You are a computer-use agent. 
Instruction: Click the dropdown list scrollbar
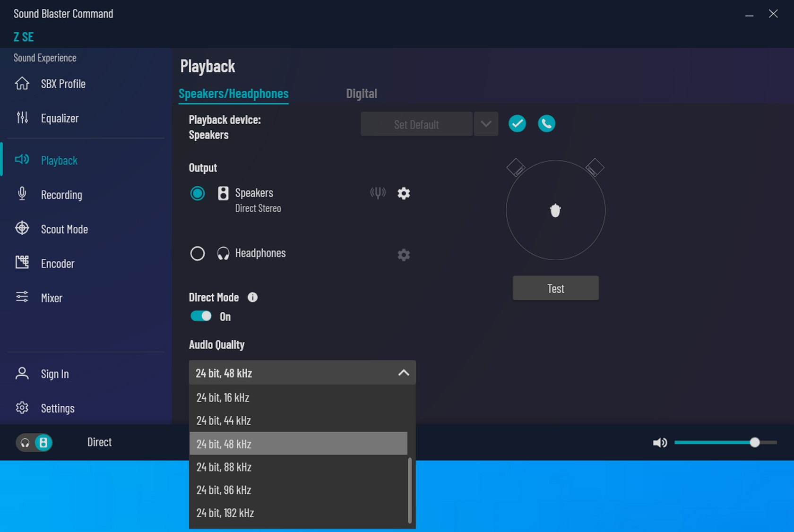tap(410, 491)
